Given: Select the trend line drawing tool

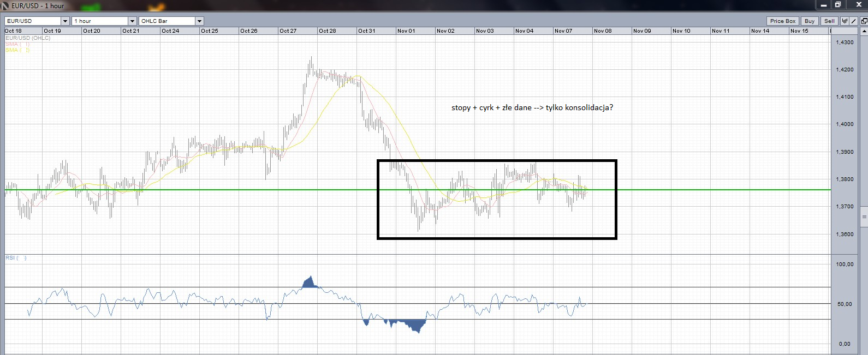Looking at the screenshot, I should (854, 21).
